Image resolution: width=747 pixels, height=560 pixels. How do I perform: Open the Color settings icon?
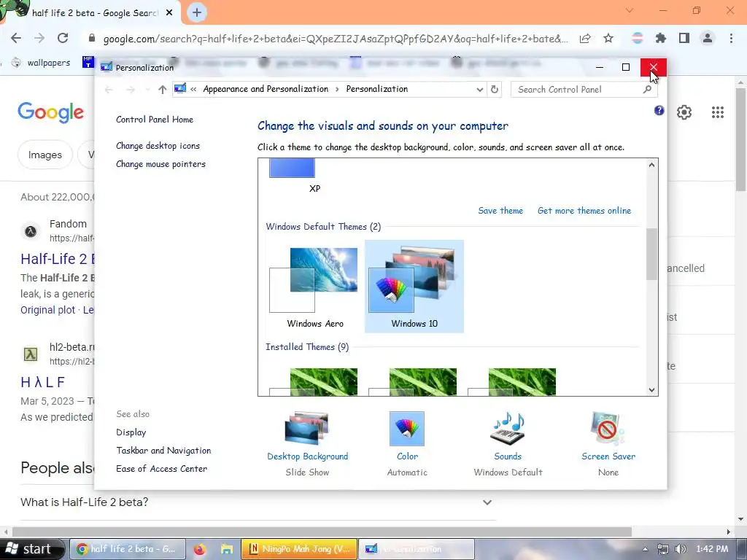[x=407, y=428]
